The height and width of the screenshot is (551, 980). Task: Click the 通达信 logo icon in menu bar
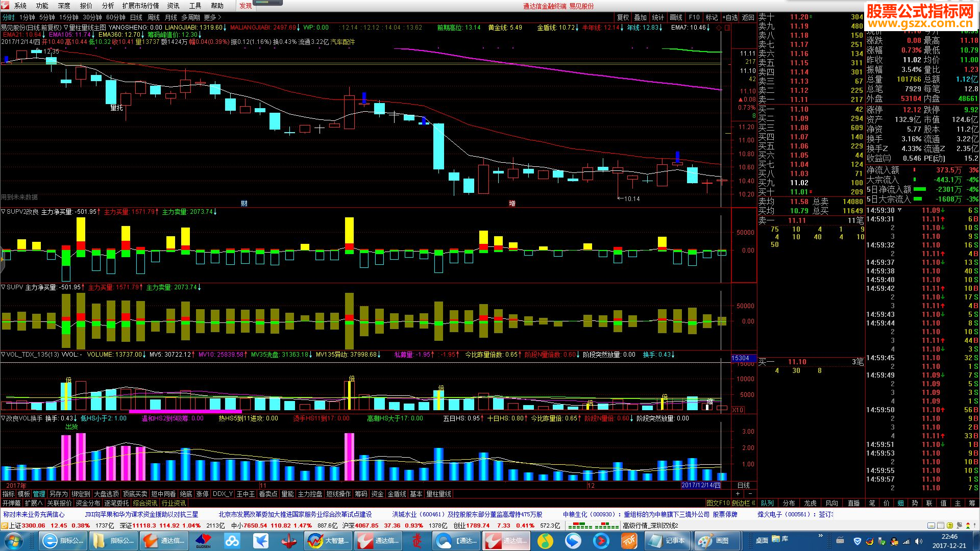click(x=6, y=6)
